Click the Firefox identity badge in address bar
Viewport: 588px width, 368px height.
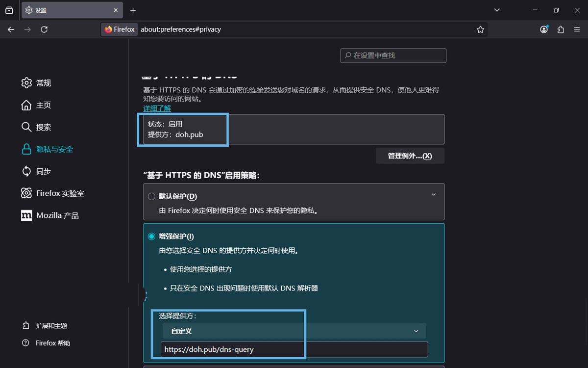(x=120, y=29)
